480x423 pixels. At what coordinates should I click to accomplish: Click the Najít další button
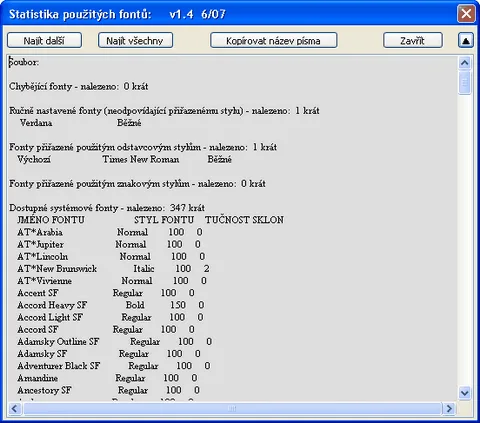(x=44, y=40)
